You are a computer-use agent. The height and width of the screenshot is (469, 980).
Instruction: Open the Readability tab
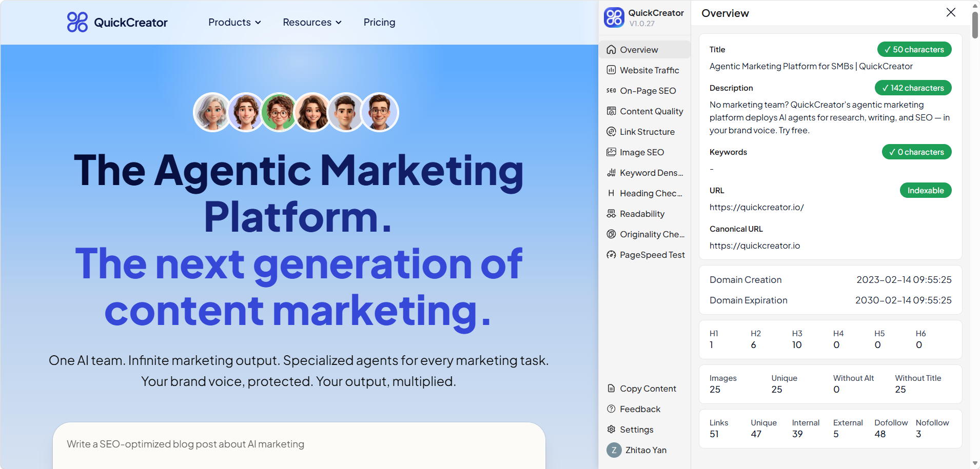(x=642, y=214)
